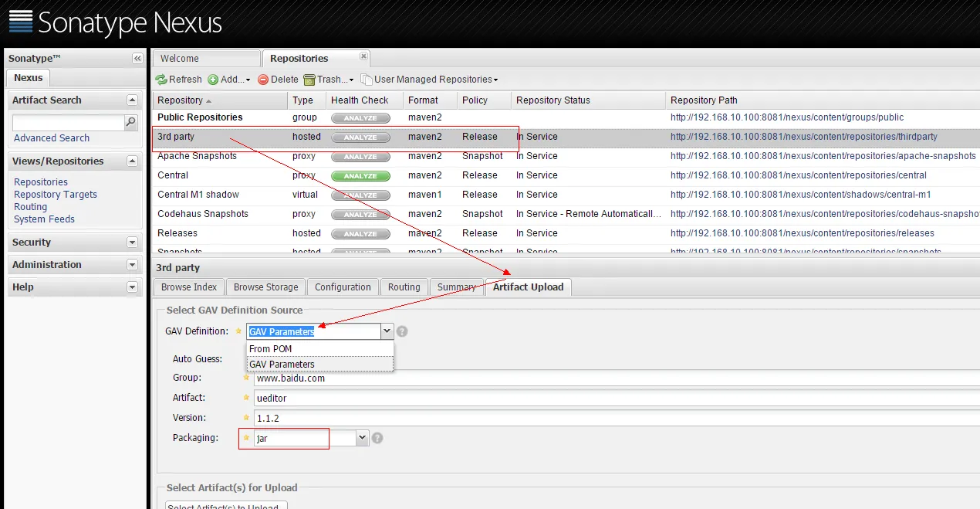
Task: Click the Group input field
Action: coord(617,378)
